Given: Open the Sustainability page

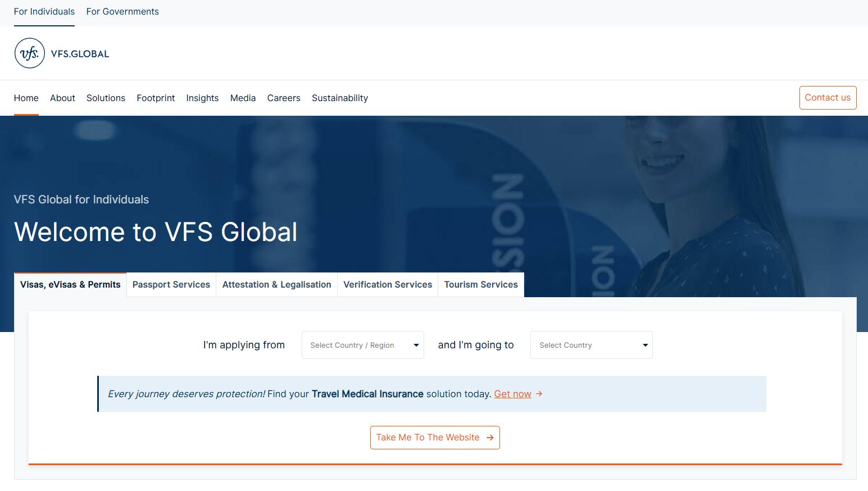Looking at the screenshot, I should 340,98.
